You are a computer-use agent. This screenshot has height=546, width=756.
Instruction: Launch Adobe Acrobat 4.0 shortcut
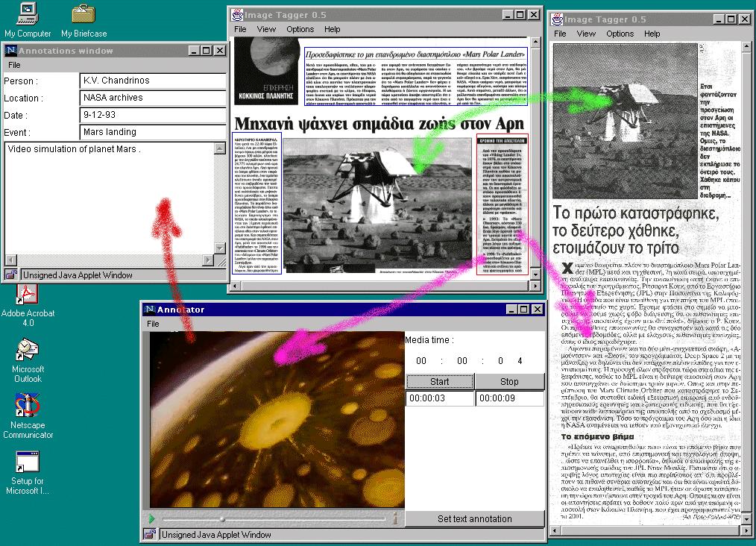coord(28,306)
